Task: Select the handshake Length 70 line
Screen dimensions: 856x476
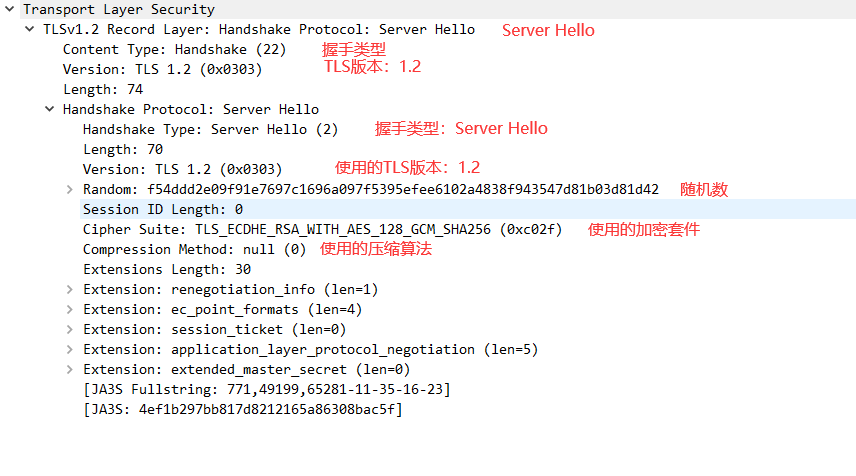Action: pos(123,149)
